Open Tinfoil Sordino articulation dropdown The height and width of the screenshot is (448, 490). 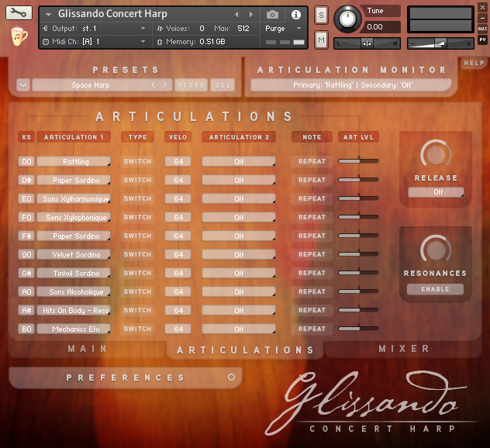point(74,273)
